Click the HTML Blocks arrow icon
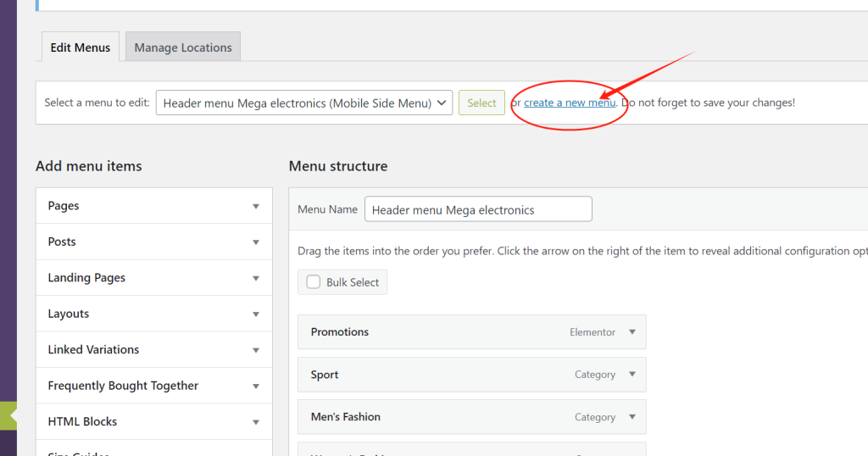 tap(256, 422)
